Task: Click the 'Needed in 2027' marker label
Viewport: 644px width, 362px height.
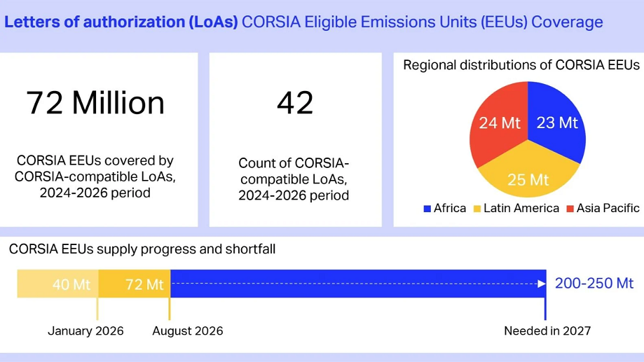Action: tap(547, 330)
